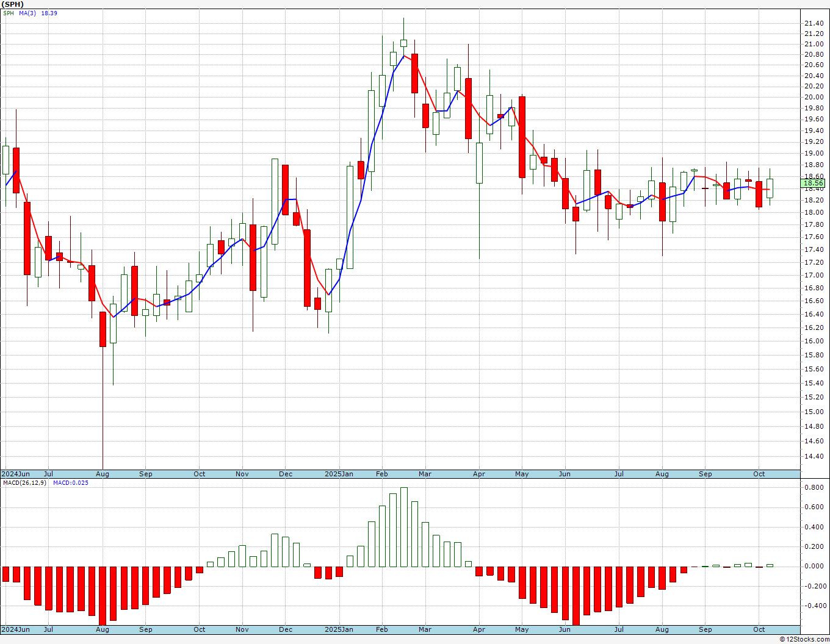Select the 21.00 price axis label
Viewport: 830px width, 644px height.
tap(814, 45)
